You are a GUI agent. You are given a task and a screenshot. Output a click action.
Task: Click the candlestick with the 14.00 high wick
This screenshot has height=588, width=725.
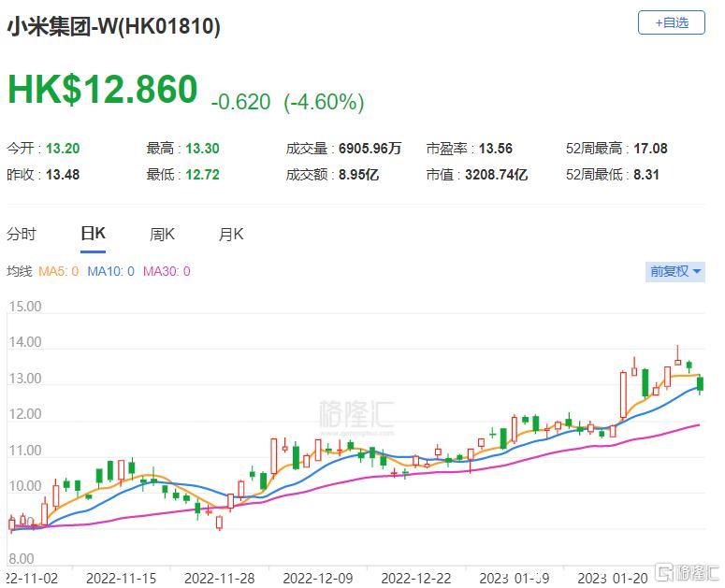coord(678,355)
